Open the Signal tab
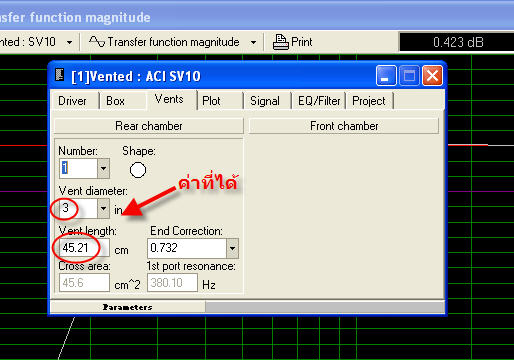This screenshot has width=514, height=360. [x=265, y=101]
